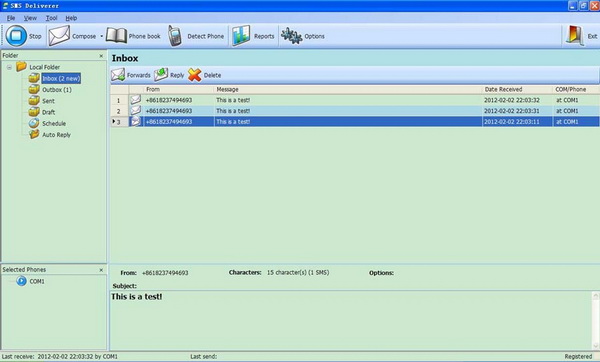Click the Stop toolbar icon

16,36
